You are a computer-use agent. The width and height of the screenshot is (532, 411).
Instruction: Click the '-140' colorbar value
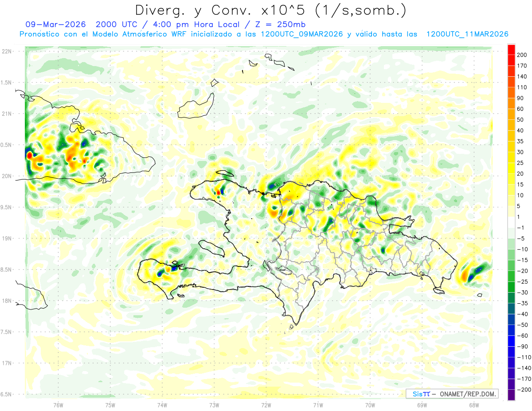click(x=525, y=368)
